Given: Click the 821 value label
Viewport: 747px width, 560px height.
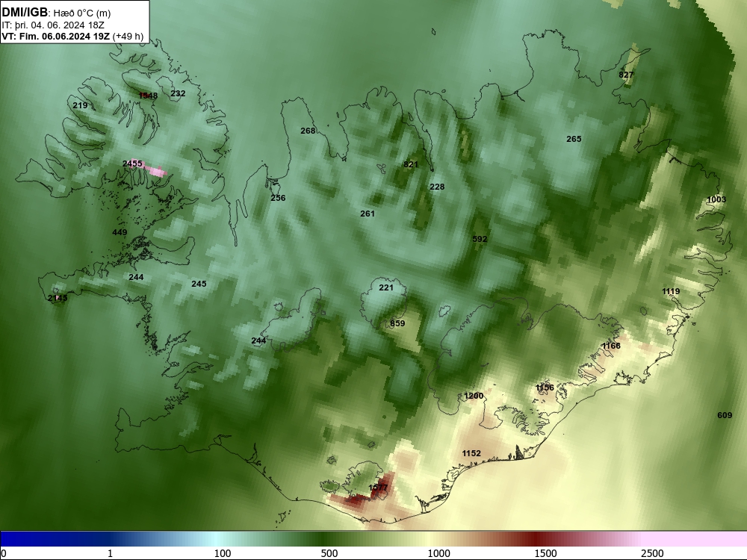Looking at the screenshot, I should (411, 164).
